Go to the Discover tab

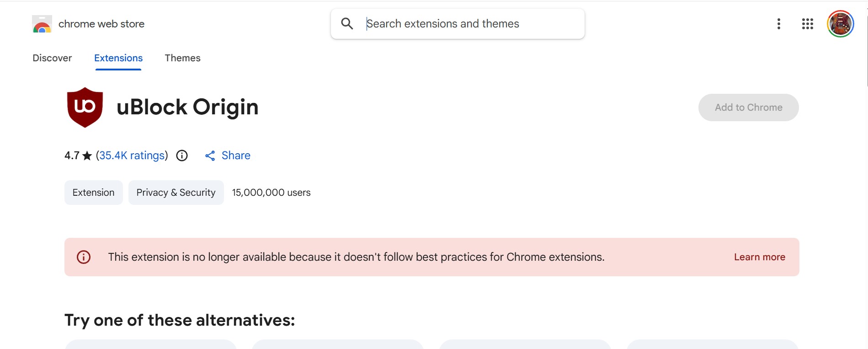(x=52, y=58)
